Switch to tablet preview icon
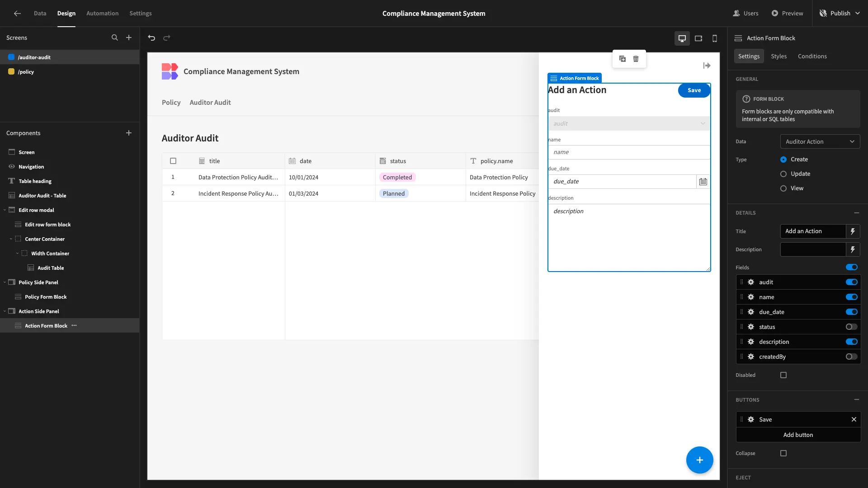 698,38
